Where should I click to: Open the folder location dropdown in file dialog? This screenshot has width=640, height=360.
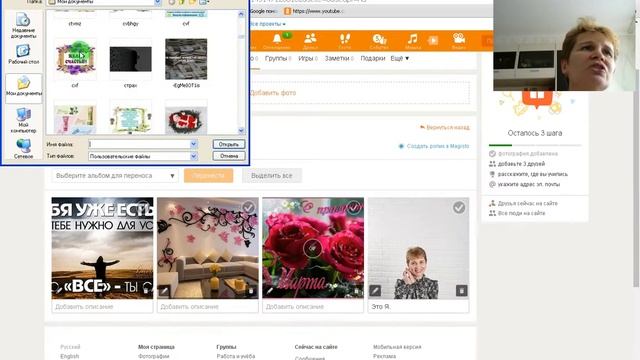coord(158,2)
